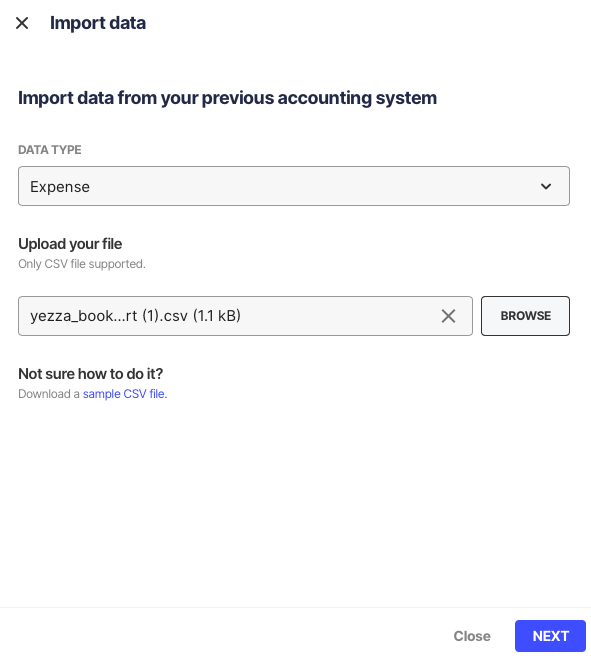Click the yezza_book...rt (1).csv filename text
This screenshot has width=591, height=659.
click(109, 316)
